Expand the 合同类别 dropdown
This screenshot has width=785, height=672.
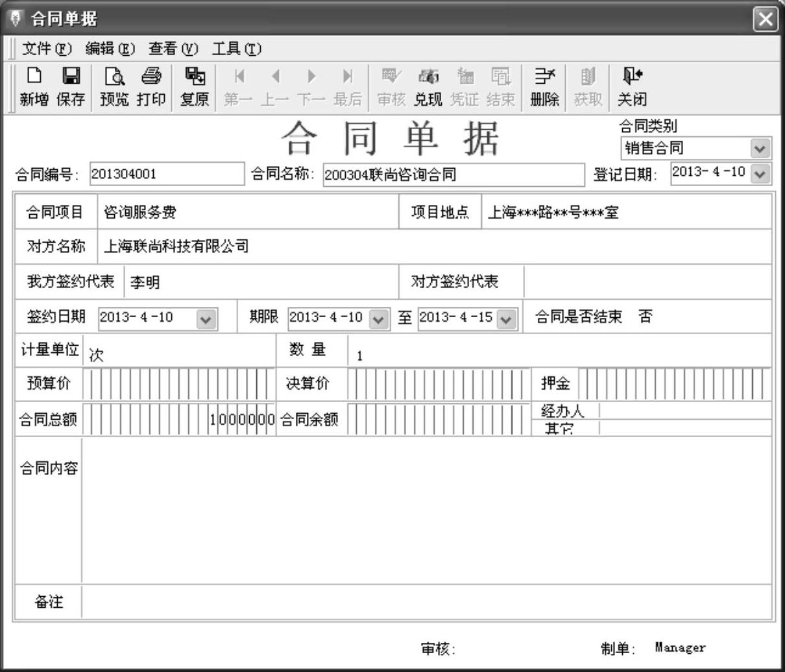pos(761,149)
